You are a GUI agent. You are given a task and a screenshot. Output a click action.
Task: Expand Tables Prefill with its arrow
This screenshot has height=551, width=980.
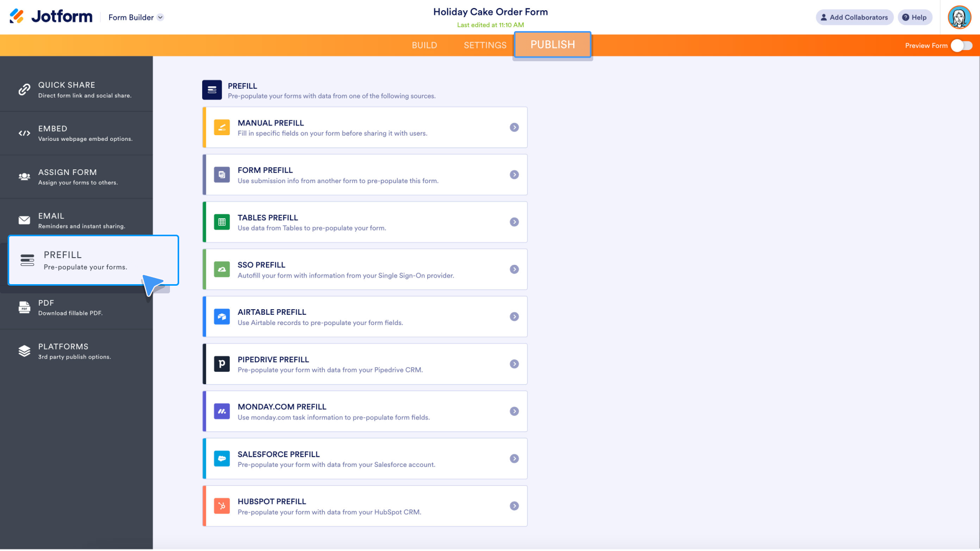pyautogui.click(x=514, y=222)
